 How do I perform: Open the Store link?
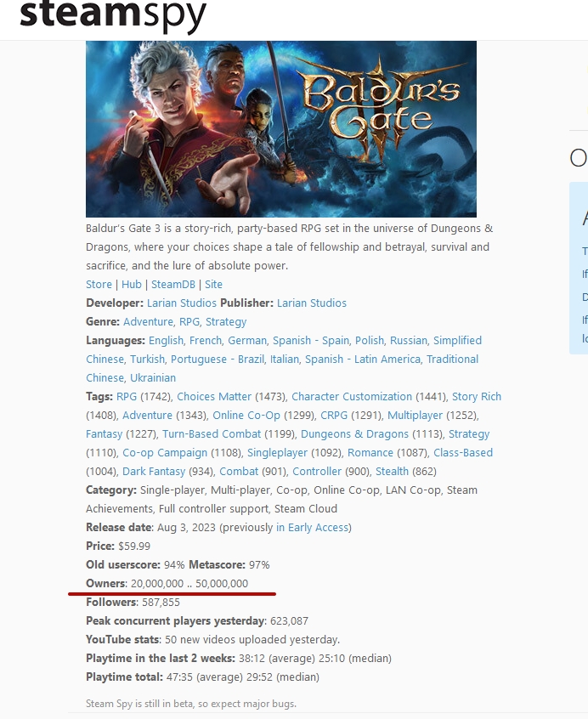pyautogui.click(x=99, y=285)
